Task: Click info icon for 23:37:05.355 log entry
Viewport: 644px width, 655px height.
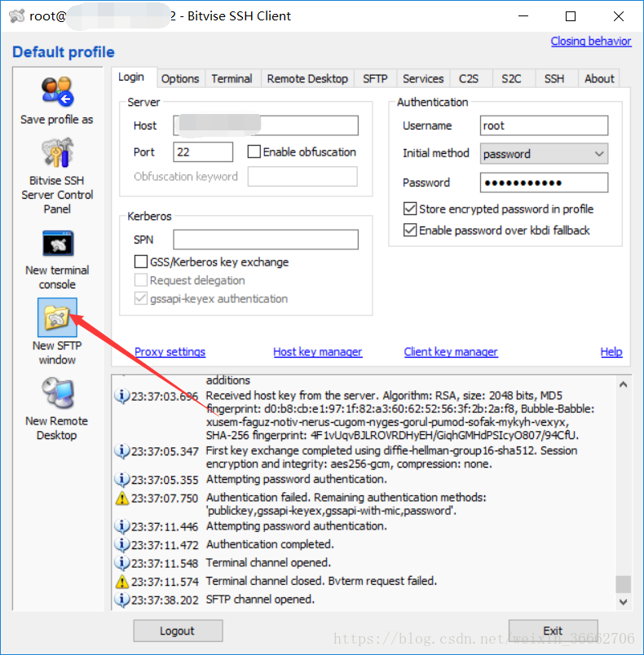Action: [121, 479]
